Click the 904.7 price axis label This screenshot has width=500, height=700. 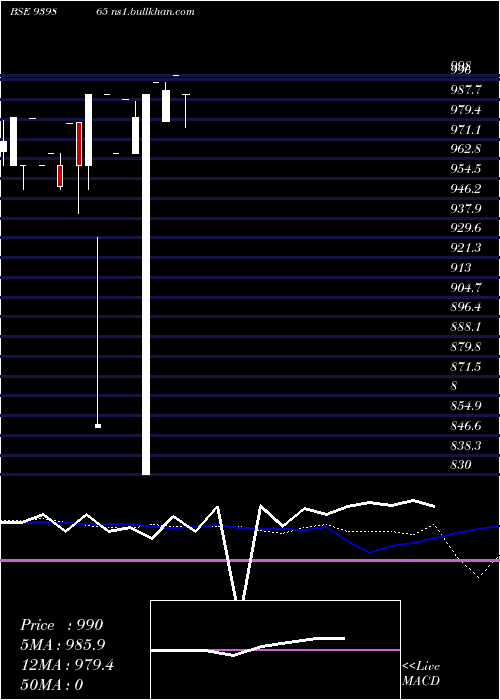click(x=466, y=287)
